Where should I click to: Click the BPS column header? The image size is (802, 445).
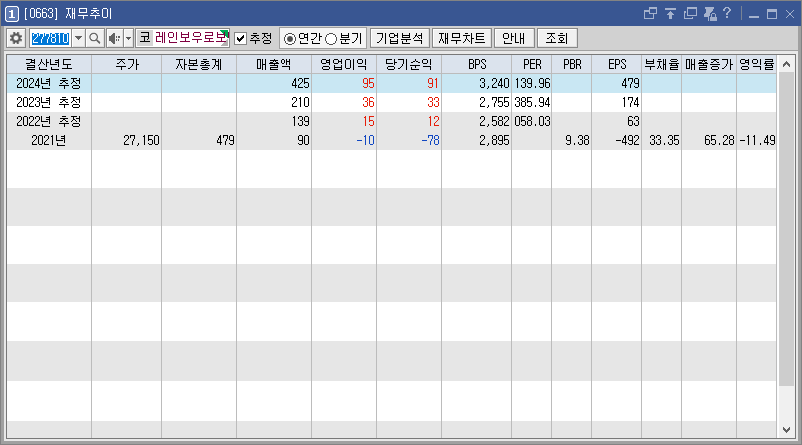click(477, 64)
